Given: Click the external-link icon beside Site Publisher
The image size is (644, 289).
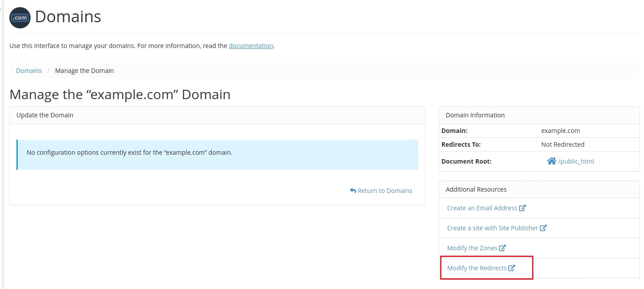Looking at the screenshot, I should click(544, 228).
